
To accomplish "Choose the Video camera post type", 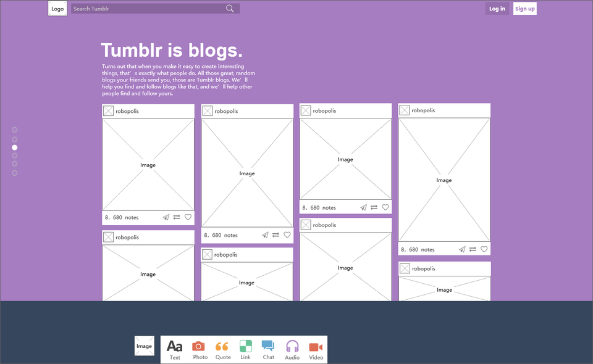I will click(x=316, y=350).
